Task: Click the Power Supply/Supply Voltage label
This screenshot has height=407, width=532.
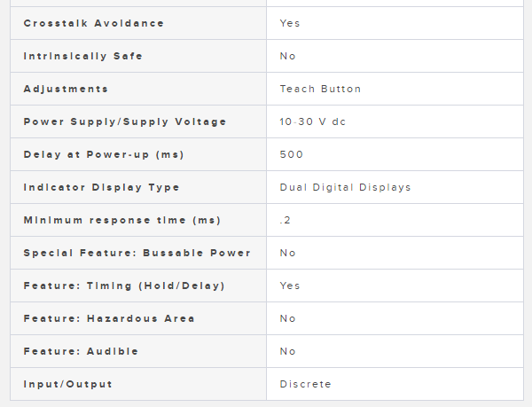Action: coord(124,121)
